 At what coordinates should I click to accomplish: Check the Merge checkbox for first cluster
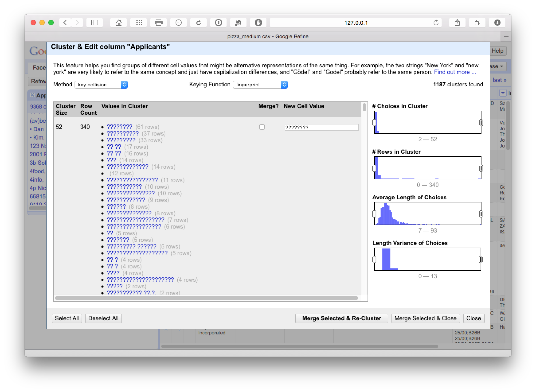(262, 127)
